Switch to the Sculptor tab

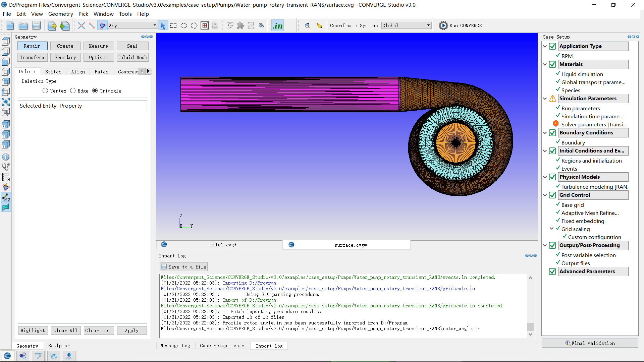59,346
